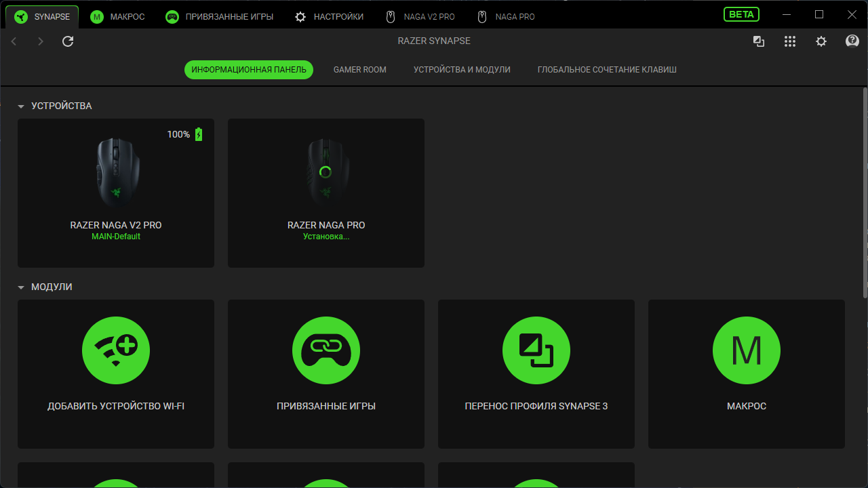Click the RAZER NAGA PRO device name
Screen dimensions: 868x488
[x=326, y=225]
